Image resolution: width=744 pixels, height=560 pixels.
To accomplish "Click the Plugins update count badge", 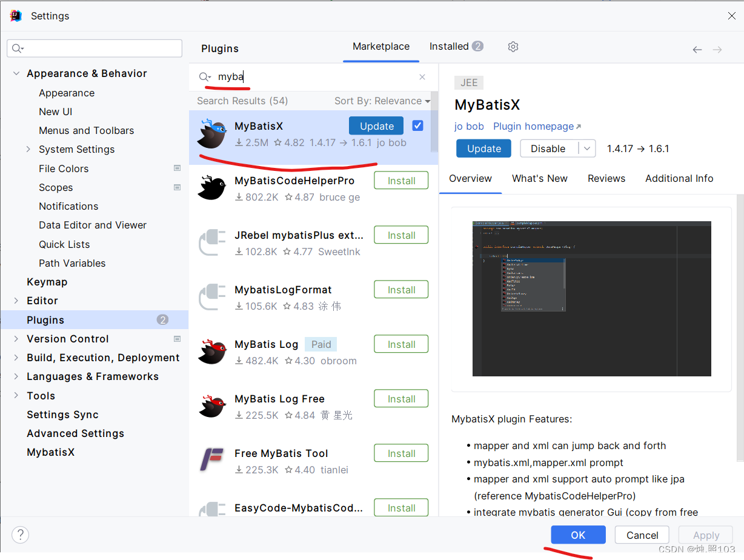I will (x=162, y=320).
